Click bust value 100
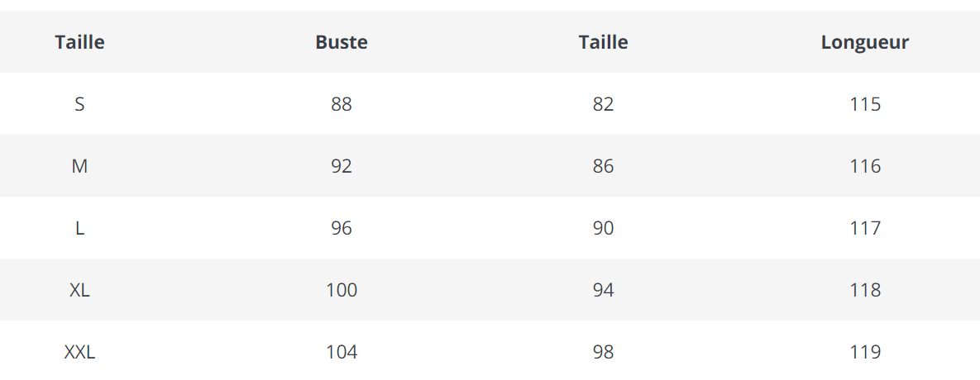This screenshot has width=980, height=380. (342, 290)
